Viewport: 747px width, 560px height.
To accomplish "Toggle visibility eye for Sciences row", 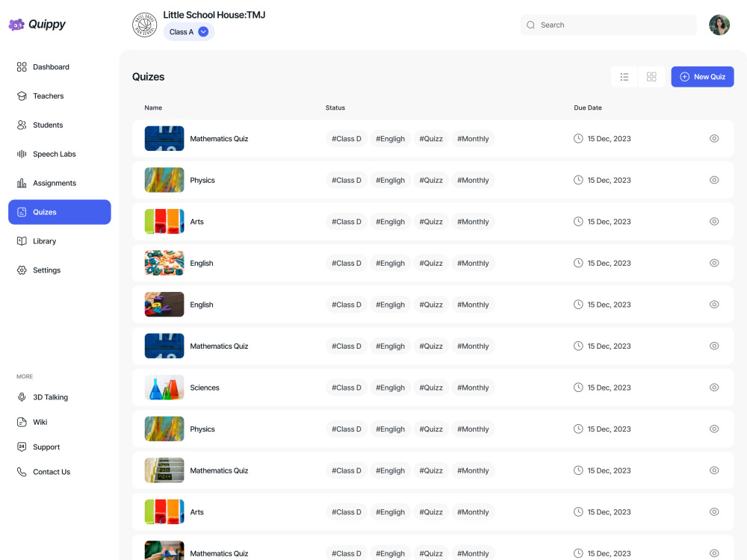I will pyautogui.click(x=714, y=388).
